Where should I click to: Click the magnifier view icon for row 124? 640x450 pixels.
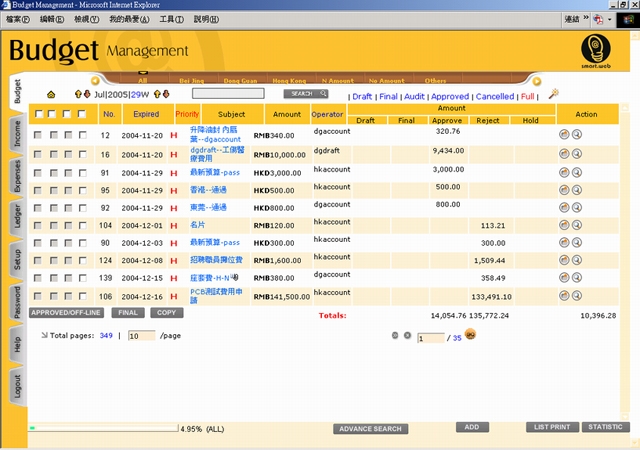(x=577, y=260)
